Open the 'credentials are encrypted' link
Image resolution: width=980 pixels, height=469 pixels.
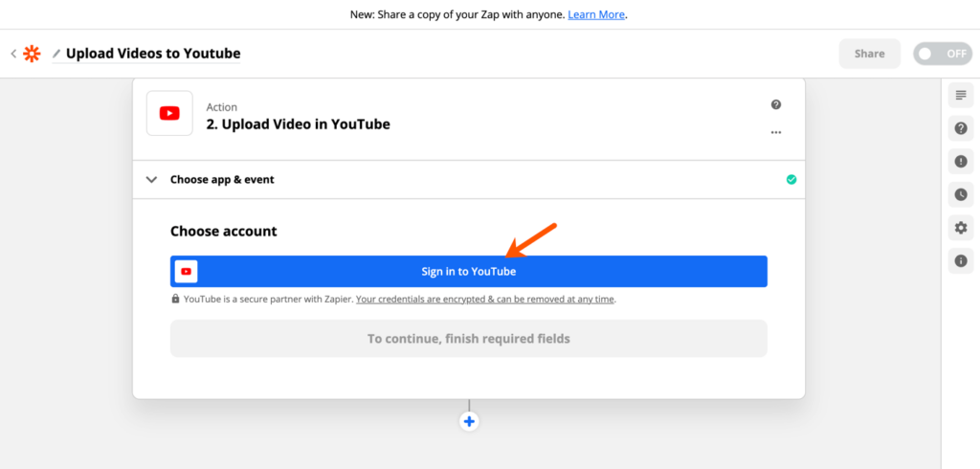click(485, 300)
